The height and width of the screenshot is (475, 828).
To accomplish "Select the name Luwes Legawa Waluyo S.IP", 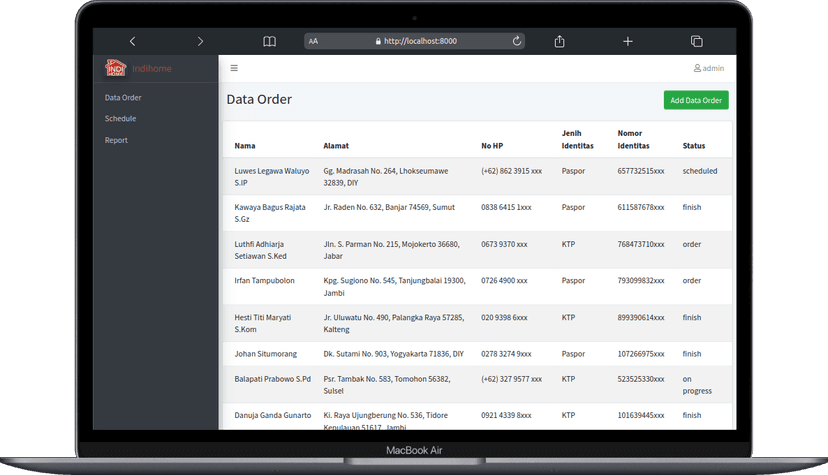I will click(272, 177).
